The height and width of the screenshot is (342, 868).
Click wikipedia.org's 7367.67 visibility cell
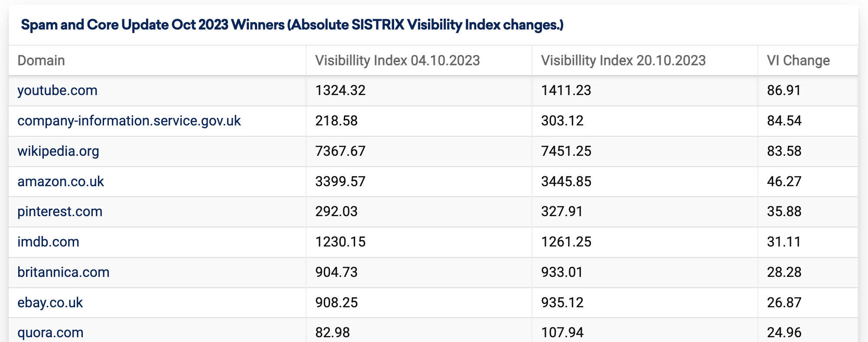(x=340, y=151)
